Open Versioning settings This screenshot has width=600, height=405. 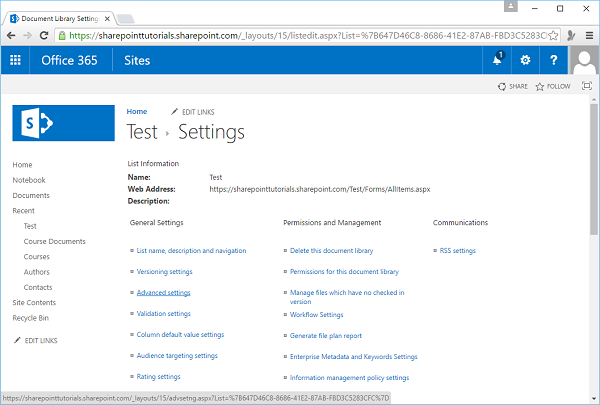[164, 272]
